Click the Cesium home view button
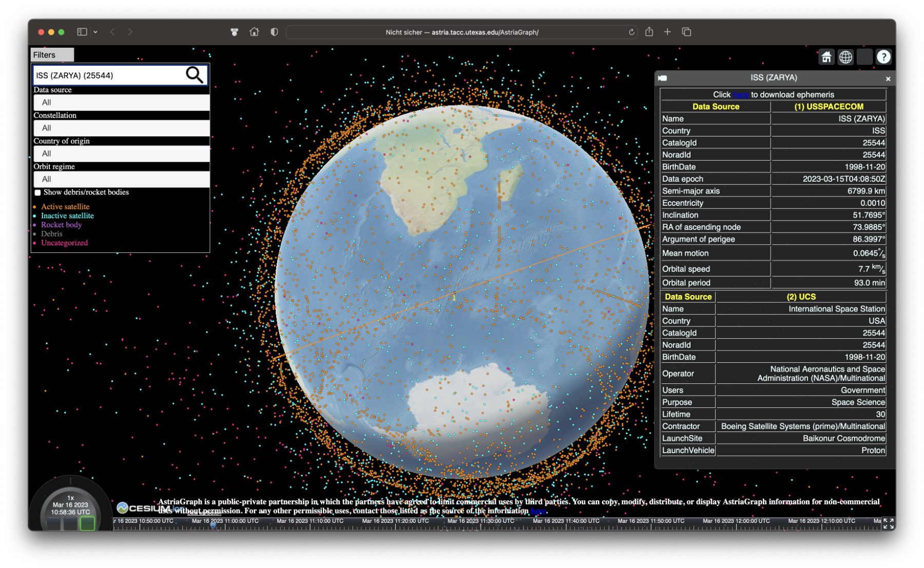Image resolution: width=924 pixels, height=568 pixels. pos(826,57)
